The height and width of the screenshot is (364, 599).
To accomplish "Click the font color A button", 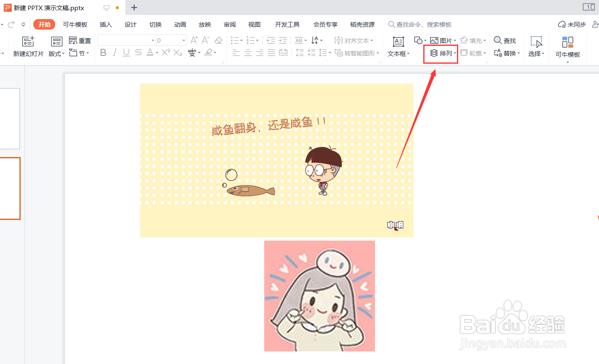I will coord(150,52).
